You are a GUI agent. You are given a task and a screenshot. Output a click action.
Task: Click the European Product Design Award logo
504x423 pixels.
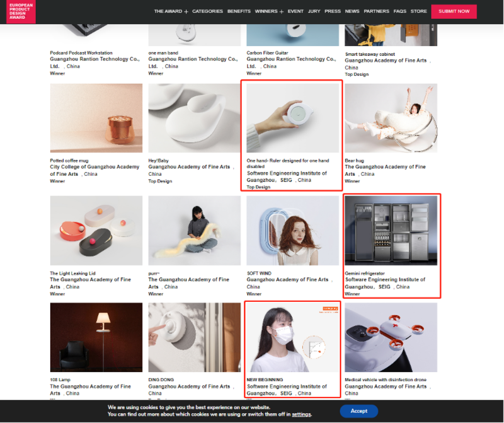coord(21,12)
